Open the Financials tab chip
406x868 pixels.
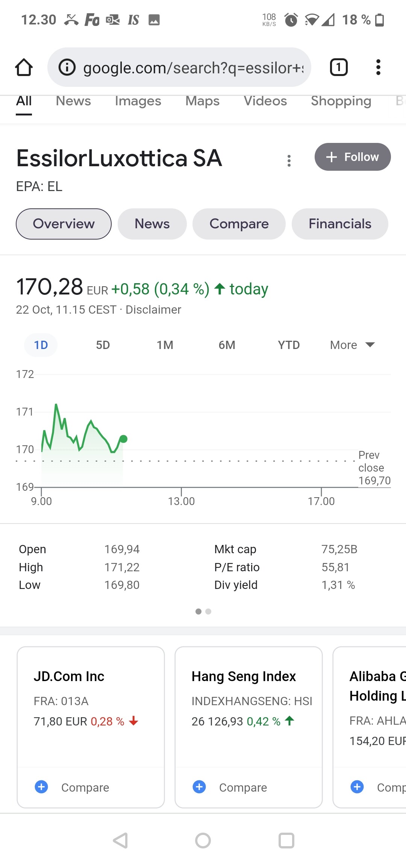(340, 224)
